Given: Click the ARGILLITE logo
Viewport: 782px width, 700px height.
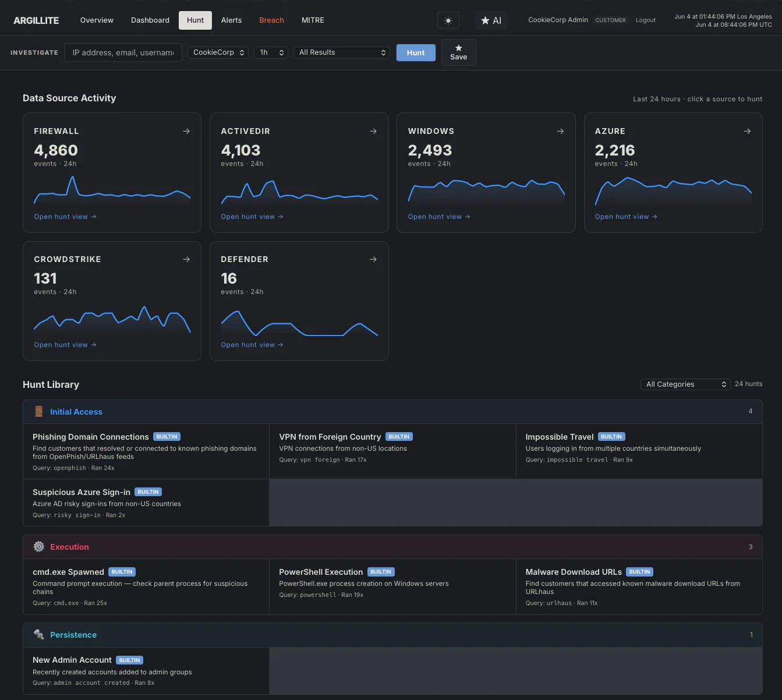Looking at the screenshot, I should click(36, 20).
